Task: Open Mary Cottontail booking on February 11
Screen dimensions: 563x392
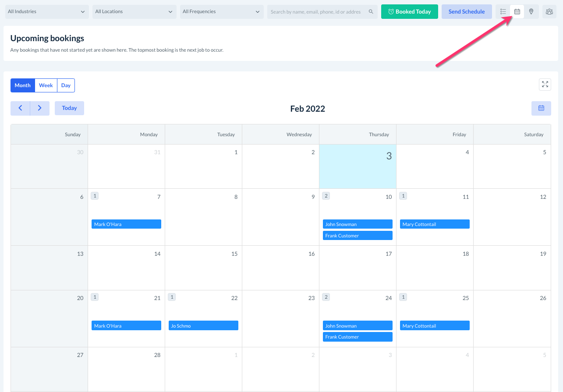Action: click(x=435, y=224)
